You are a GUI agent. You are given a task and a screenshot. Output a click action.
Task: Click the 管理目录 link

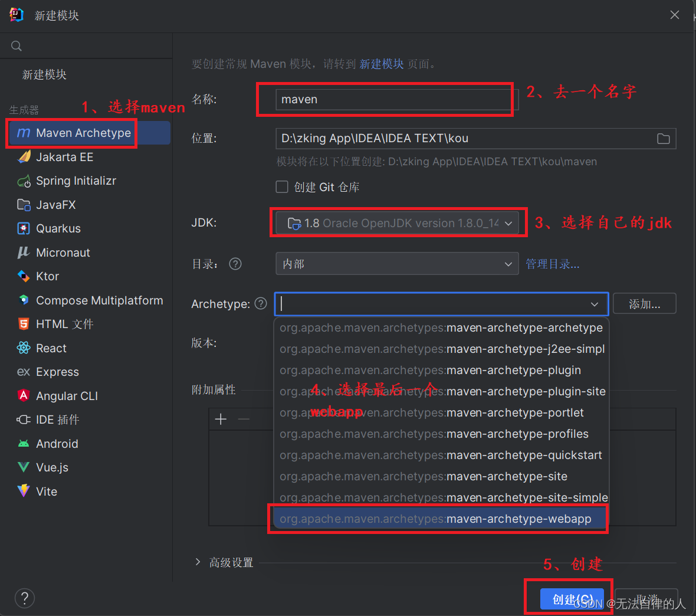pos(553,264)
